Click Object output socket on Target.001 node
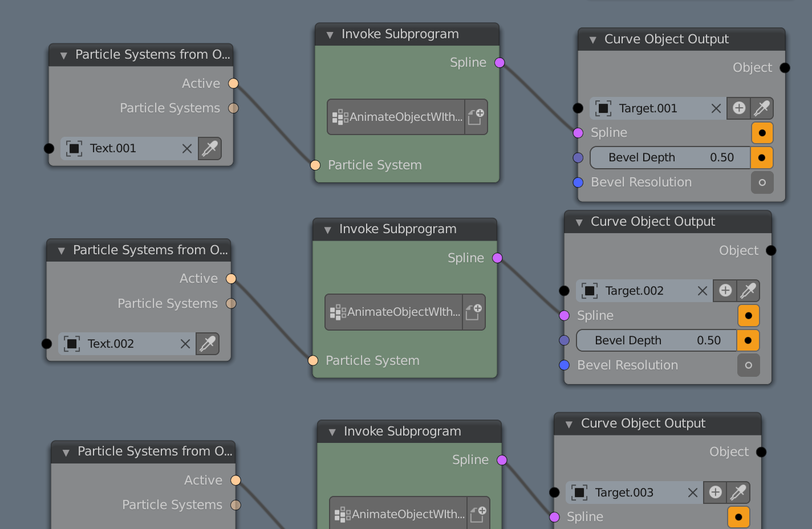 coord(785,68)
